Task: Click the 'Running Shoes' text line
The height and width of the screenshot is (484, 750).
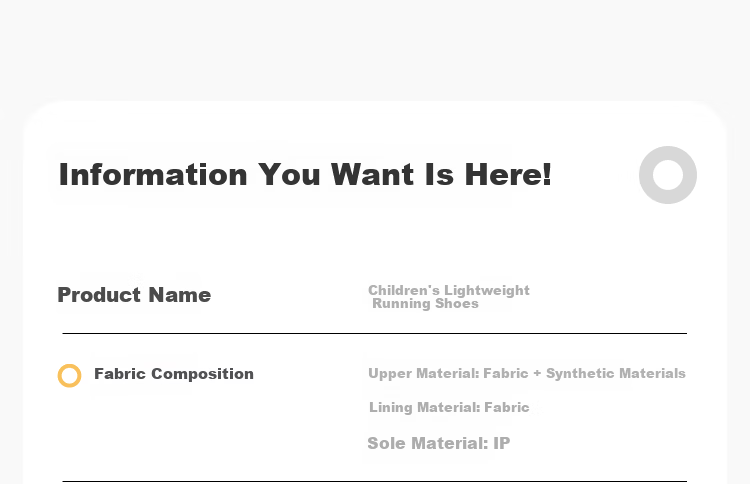Action: click(x=425, y=304)
